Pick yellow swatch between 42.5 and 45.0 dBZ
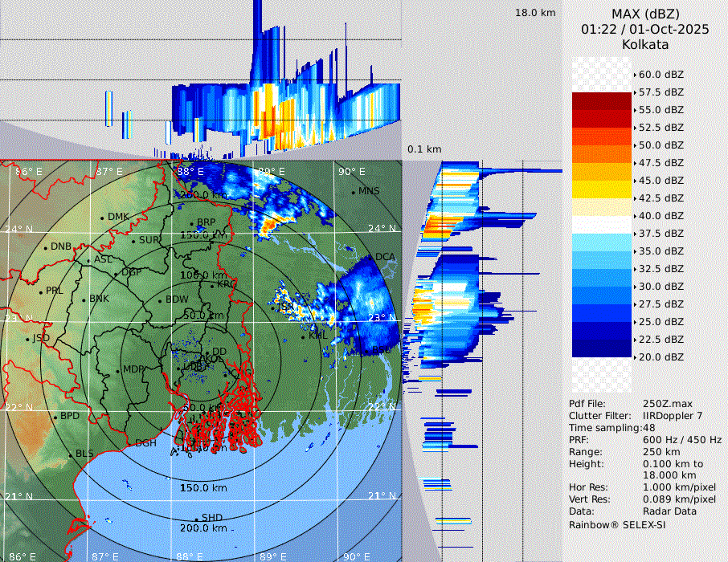The height and width of the screenshot is (562, 728). tap(602, 189)
